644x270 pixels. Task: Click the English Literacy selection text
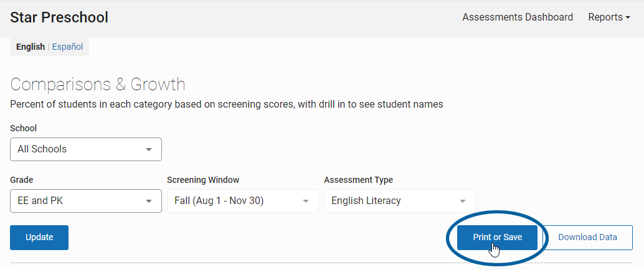pos(366,201)
